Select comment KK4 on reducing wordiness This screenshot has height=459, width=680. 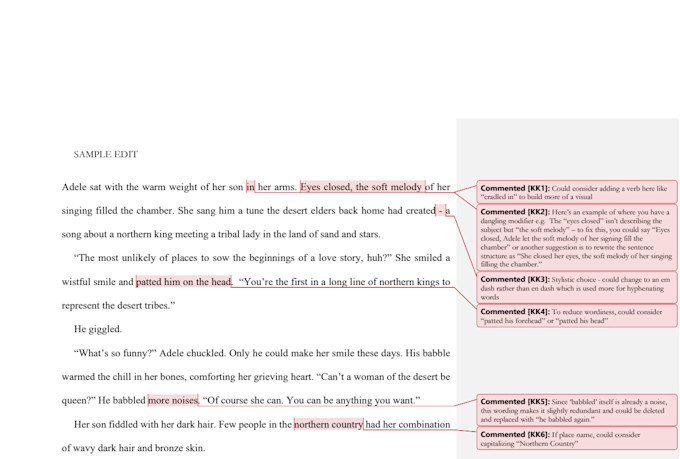coord(576,316)
